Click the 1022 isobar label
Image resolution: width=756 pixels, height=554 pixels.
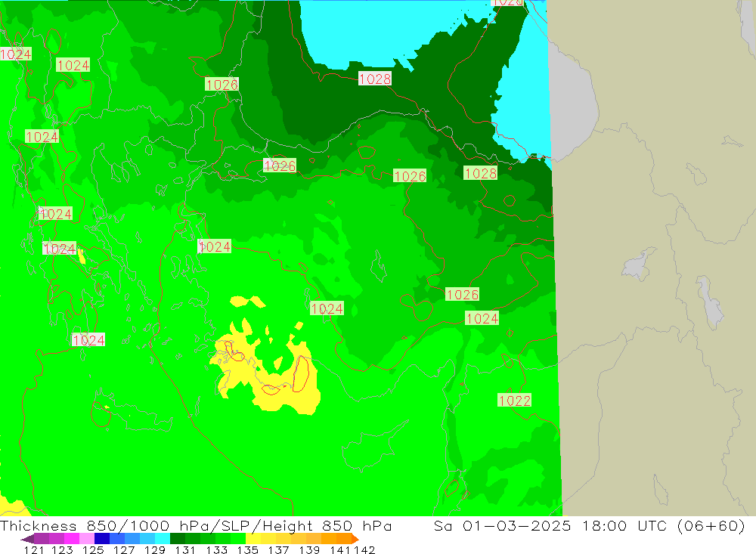(x=514, y=400)
